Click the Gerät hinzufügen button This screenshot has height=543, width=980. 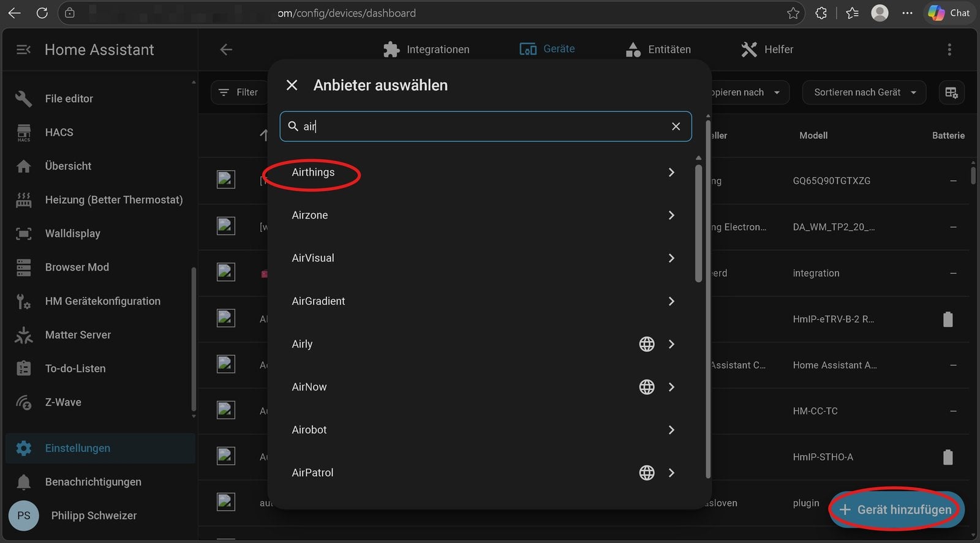(x=896, y=509)
